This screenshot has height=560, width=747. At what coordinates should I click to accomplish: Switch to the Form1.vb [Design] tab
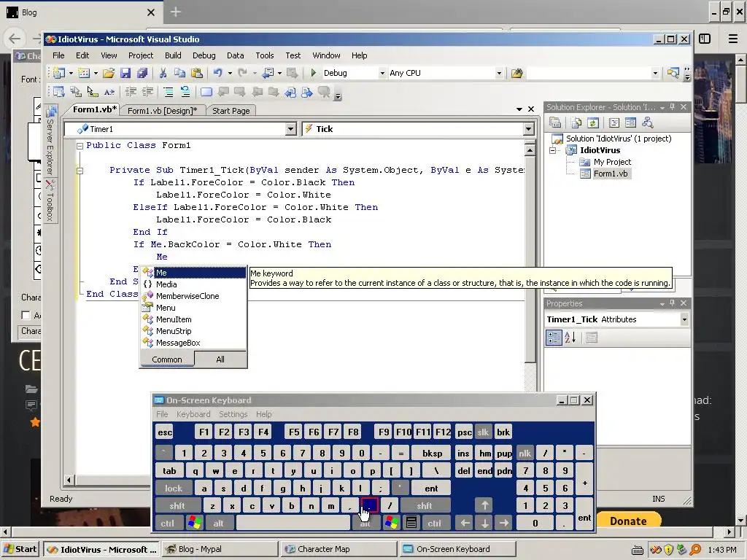tap(162, 111)
